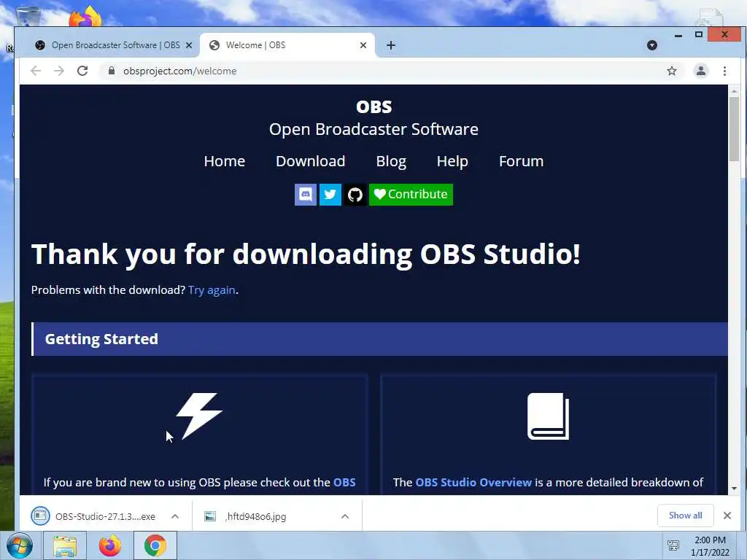
Task: Open the Chrome three-dot menu
Action: [724, 71]
